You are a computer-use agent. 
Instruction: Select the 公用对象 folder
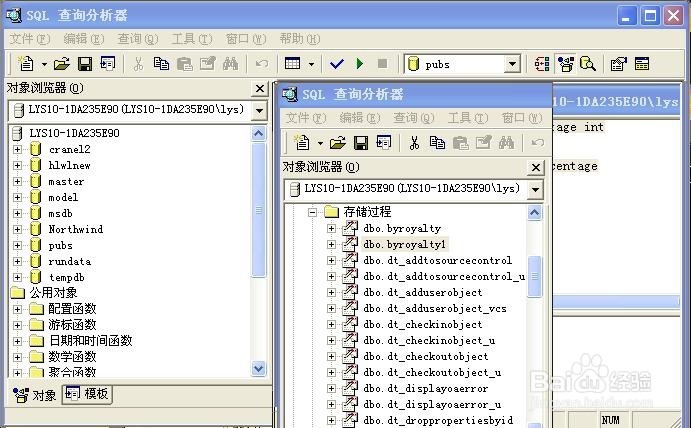coord(53,292)
